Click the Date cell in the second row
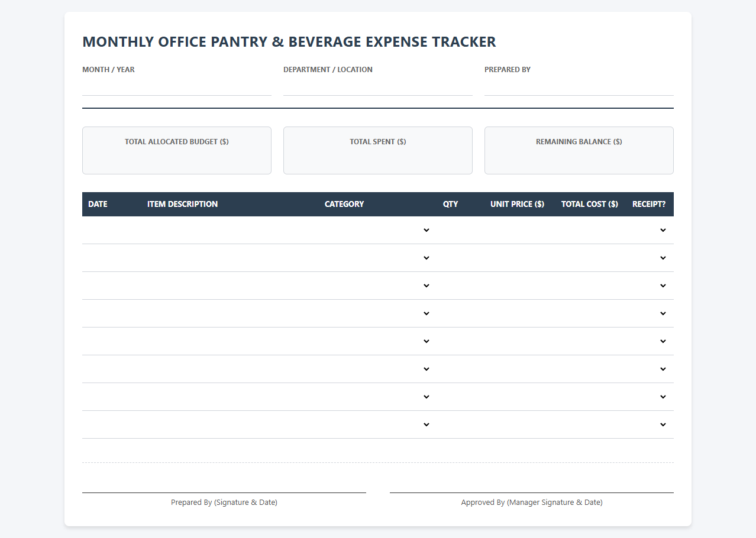 click(112, 258)
